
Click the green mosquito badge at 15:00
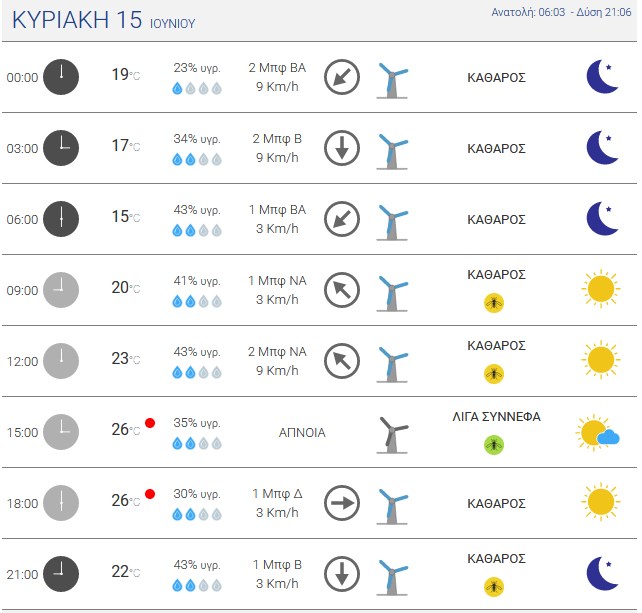click(494, 445)
